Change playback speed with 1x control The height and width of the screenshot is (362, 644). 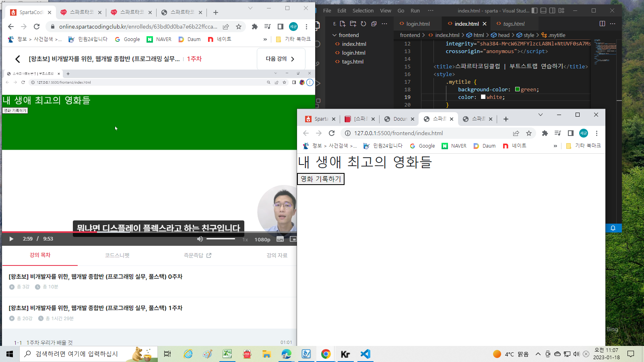245,239
